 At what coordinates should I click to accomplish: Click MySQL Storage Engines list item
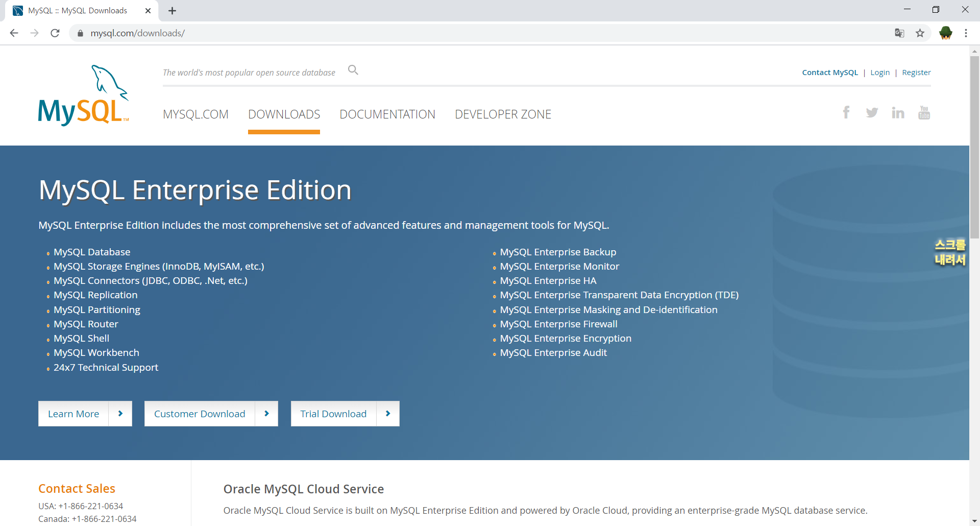coord(159,266)
